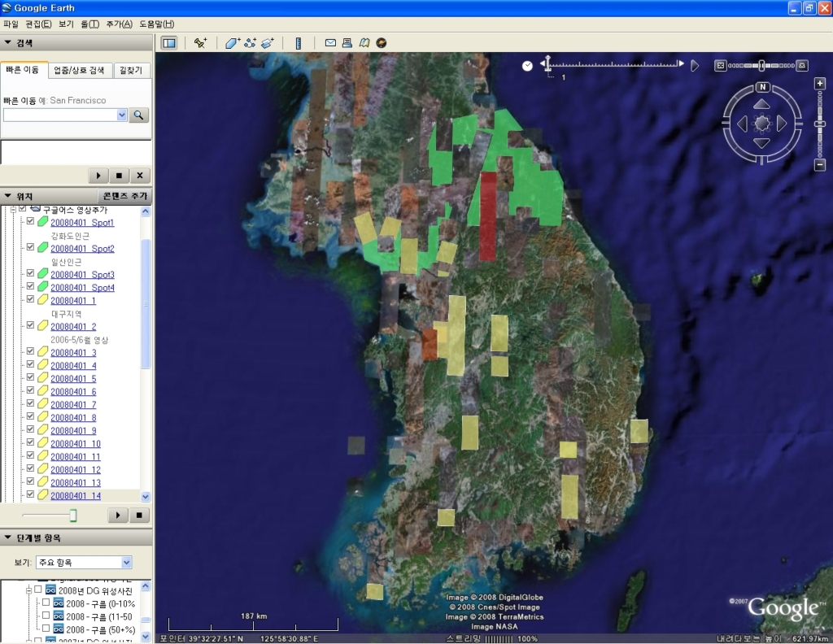Look down with compass bottom arrow

coord(761,143)
